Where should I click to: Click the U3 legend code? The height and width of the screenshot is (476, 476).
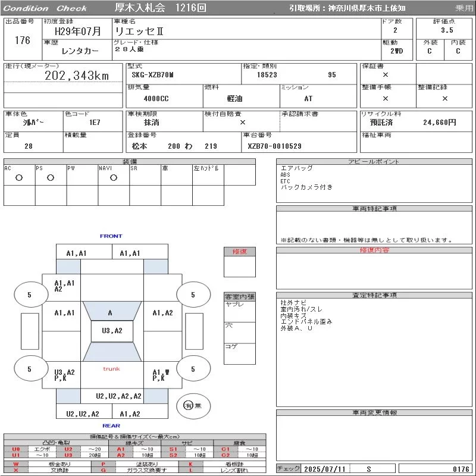(68, 455)
